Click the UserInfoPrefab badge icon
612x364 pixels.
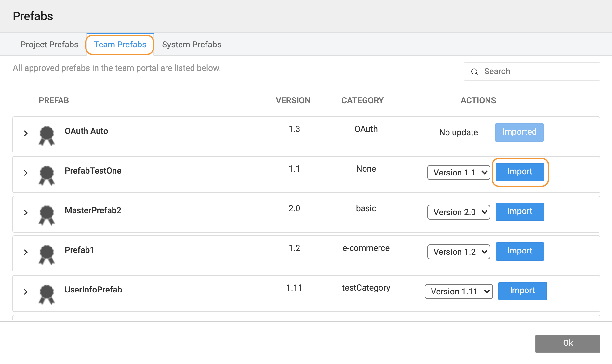pos(47,294)
